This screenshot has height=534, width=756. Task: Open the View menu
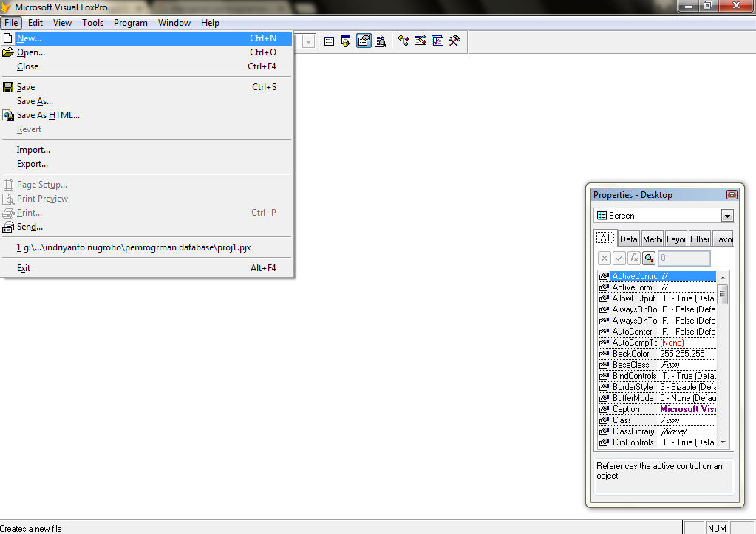coord(62,23)
